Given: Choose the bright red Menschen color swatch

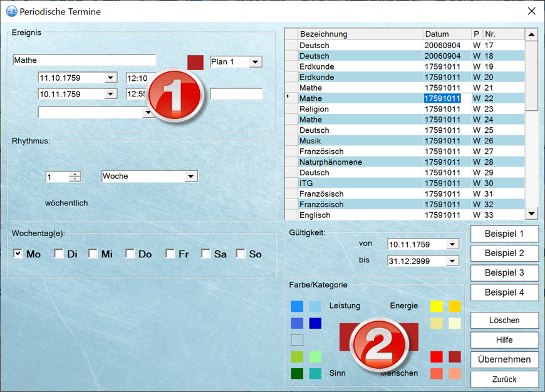Looking at the screenshot, I should coord(437,357).
